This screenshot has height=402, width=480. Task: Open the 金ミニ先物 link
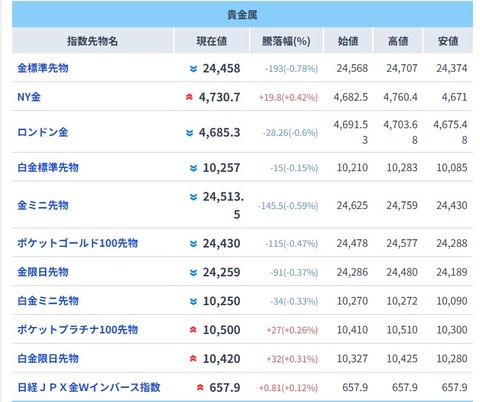click(43, 205)
